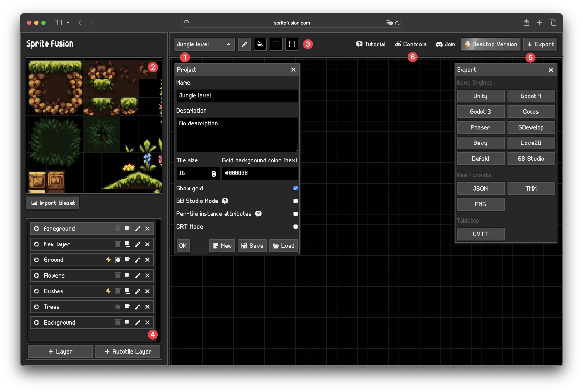
Task: Toggle collider on the Ground layer
Action: click(117, 260)
